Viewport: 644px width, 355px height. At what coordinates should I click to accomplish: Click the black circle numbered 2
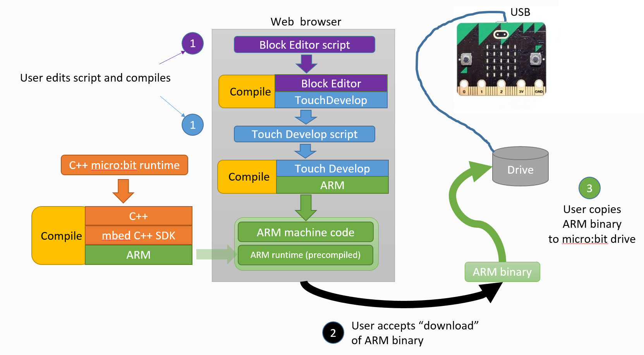pyautogui.click(x=333, y=333)
